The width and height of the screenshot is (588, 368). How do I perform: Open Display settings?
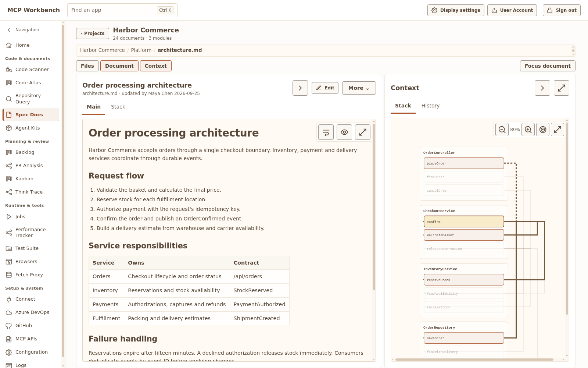(456, 10)
